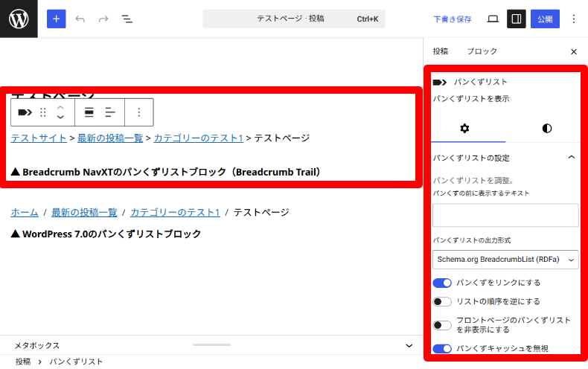This screenshot has width=588, height=369.
Task: Click the breadcrumb icon beside パンくずリスト in sidebar
Action: (x=440, y=82)
